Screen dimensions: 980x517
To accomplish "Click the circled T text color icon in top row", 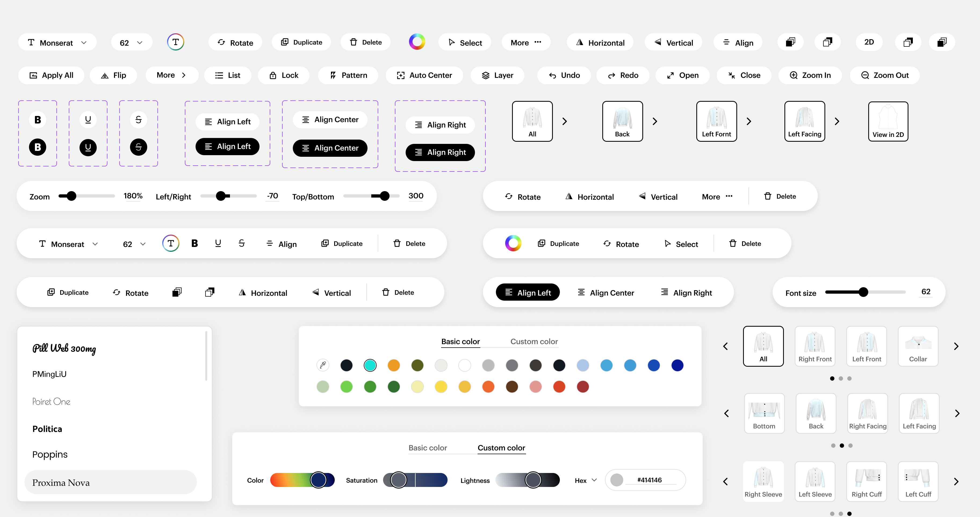I will tap(175, 42).
